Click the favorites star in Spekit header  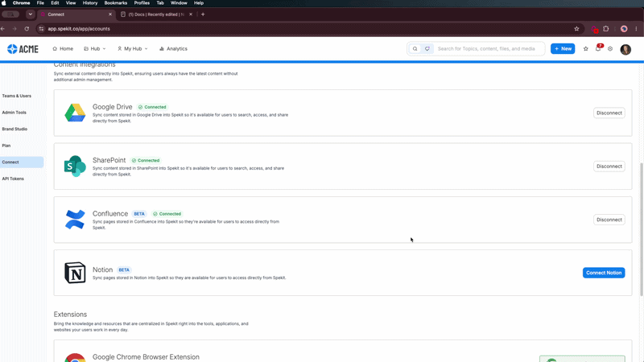586,48
